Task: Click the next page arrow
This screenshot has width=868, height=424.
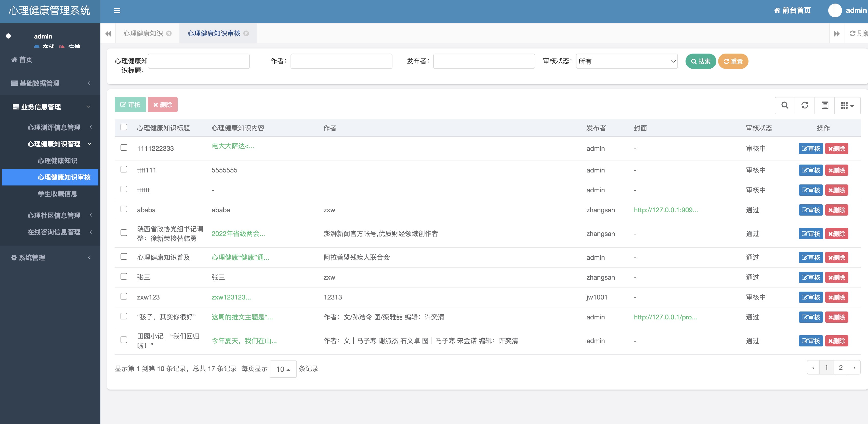Action: coord(854,367)
